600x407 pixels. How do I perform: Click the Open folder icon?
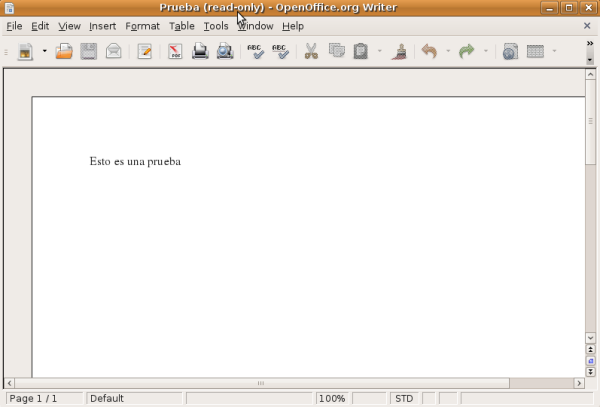(x=64, y=51)
